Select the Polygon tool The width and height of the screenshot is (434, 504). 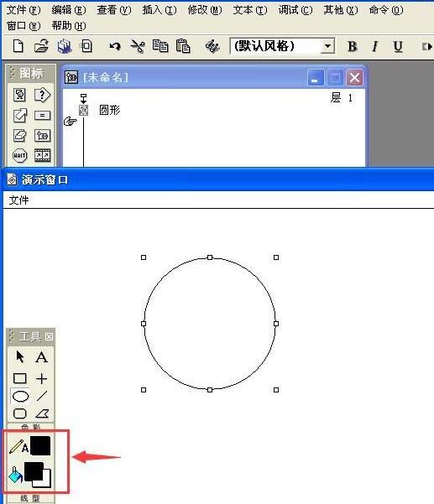pyautogui.click(x=42, y=413)
